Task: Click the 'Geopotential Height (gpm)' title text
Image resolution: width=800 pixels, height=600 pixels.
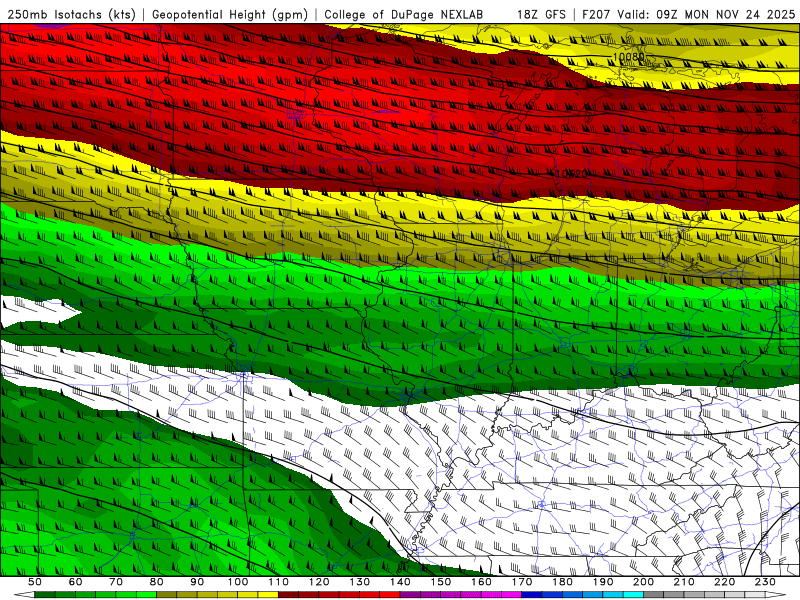Action: tap(230, 14)
